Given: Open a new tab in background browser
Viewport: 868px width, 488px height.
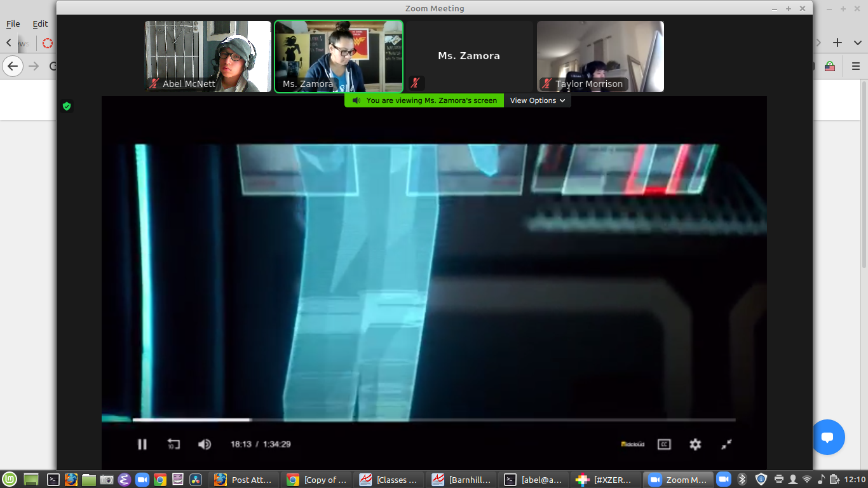Looking at the screenshot, I should pos(837,43).
